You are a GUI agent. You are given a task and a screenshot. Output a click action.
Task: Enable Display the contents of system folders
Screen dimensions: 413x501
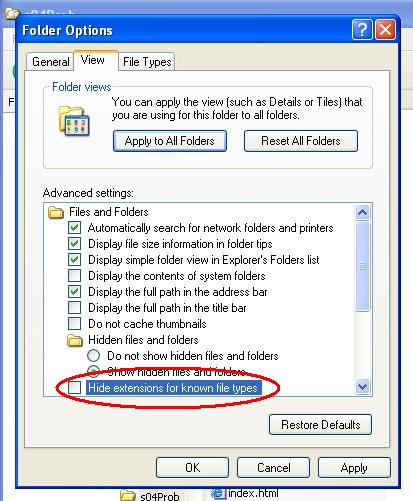point(74,276)
